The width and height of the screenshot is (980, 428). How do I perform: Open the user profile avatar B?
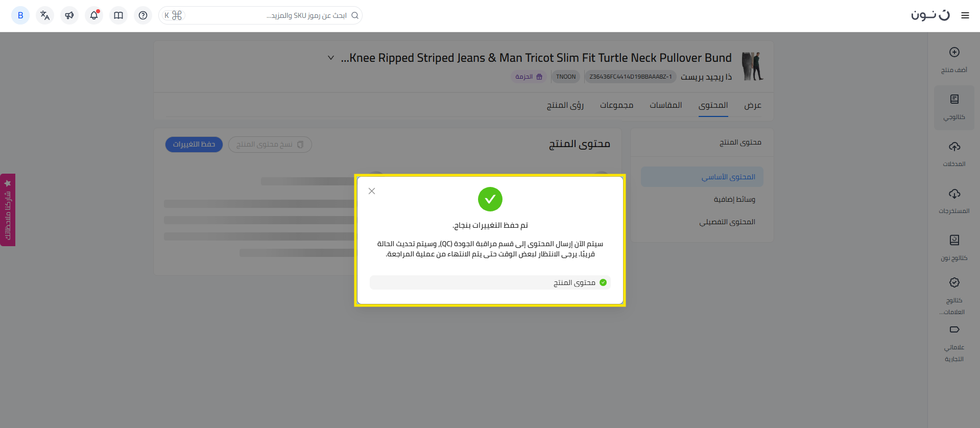(20, 15)
